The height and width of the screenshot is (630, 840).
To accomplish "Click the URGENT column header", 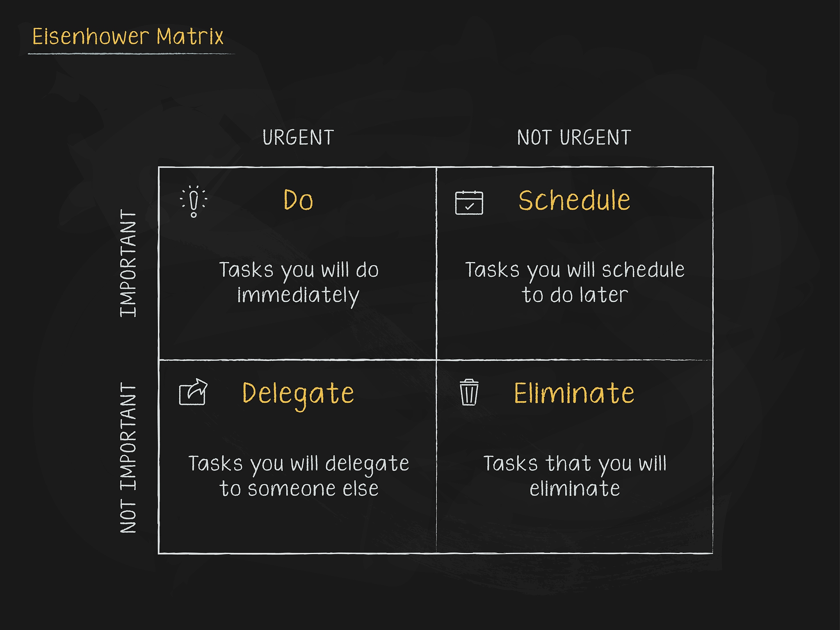I will (298, 137).
